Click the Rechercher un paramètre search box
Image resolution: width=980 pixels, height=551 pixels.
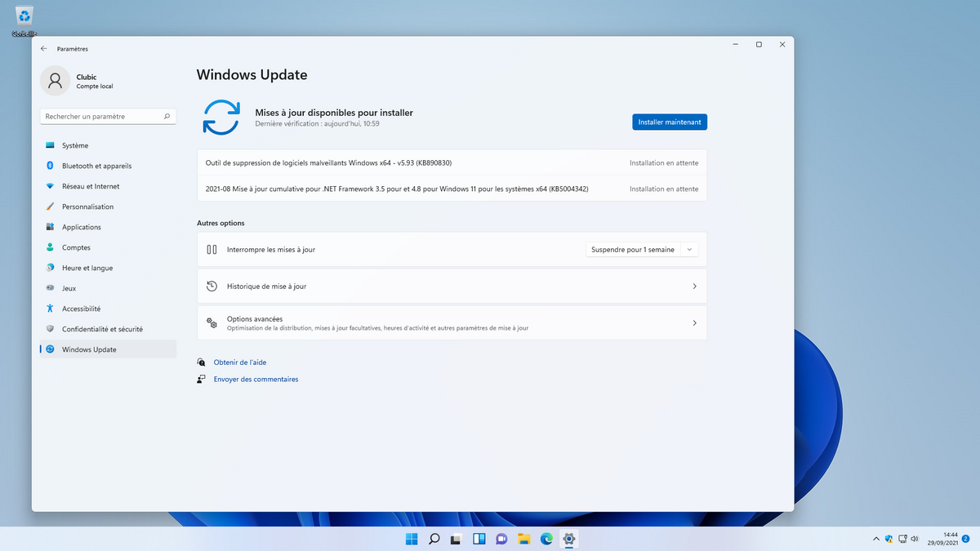click(x=108, y=116)
